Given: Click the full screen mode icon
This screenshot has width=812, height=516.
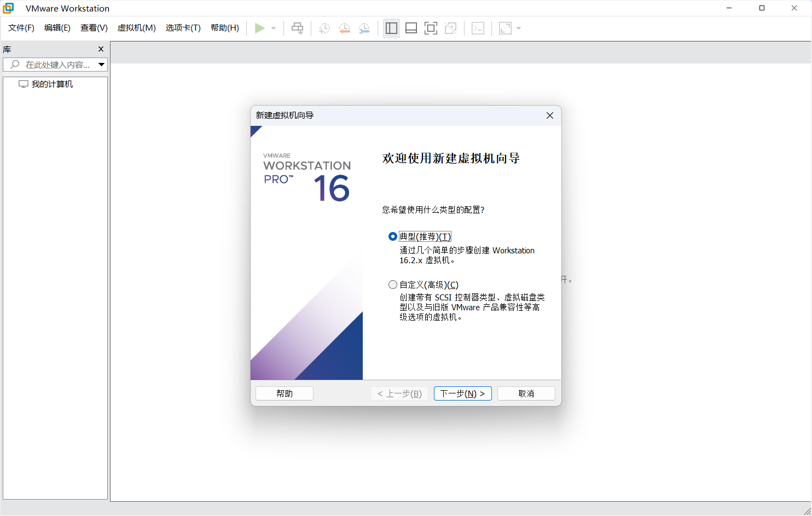Looking at the screenshot, I should coord(431,28).
